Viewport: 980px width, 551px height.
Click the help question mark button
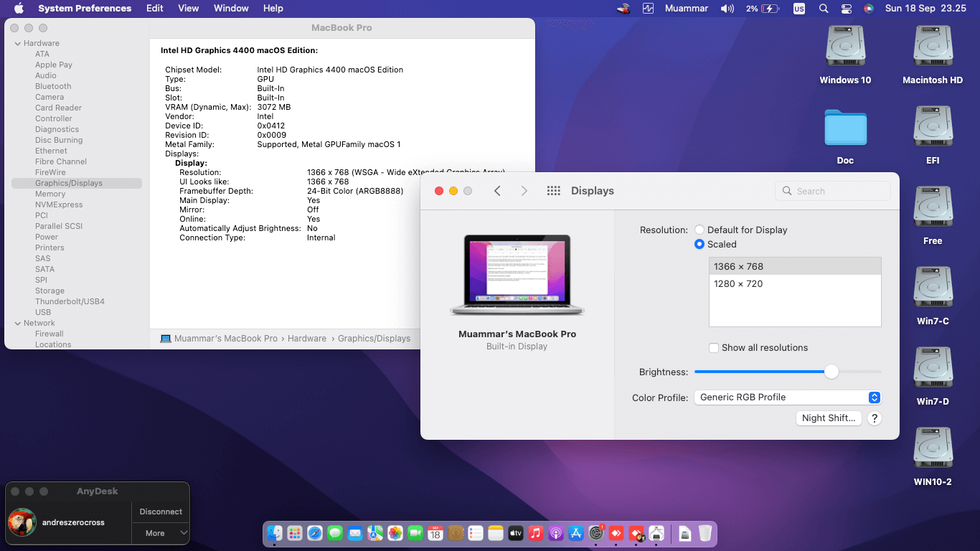click(874, 418)
